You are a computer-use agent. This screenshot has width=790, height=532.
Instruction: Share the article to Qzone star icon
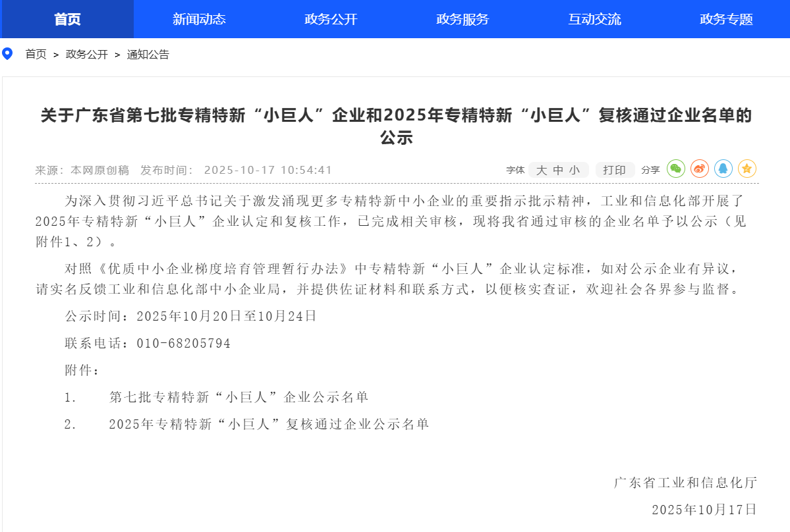pyautogui.click(x=747, y=169)
